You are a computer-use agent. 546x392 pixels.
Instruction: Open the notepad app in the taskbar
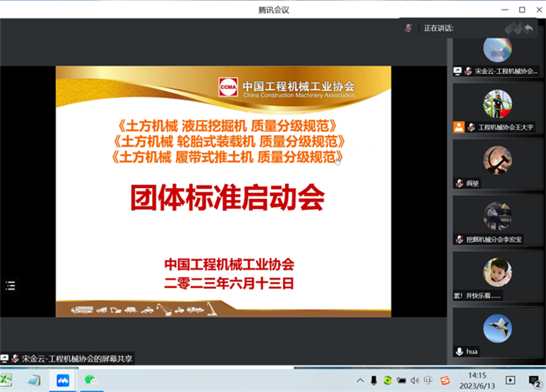pyautogui.click(x=34, y=380)
